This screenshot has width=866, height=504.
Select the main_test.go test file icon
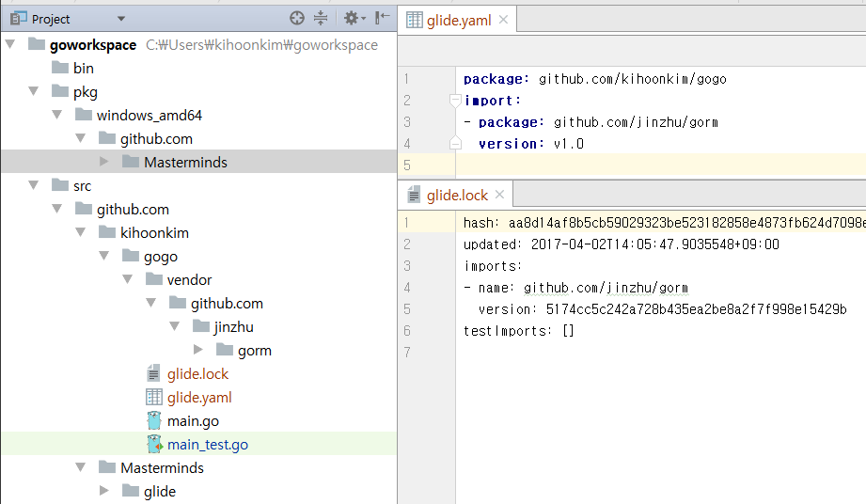(154, 445)
